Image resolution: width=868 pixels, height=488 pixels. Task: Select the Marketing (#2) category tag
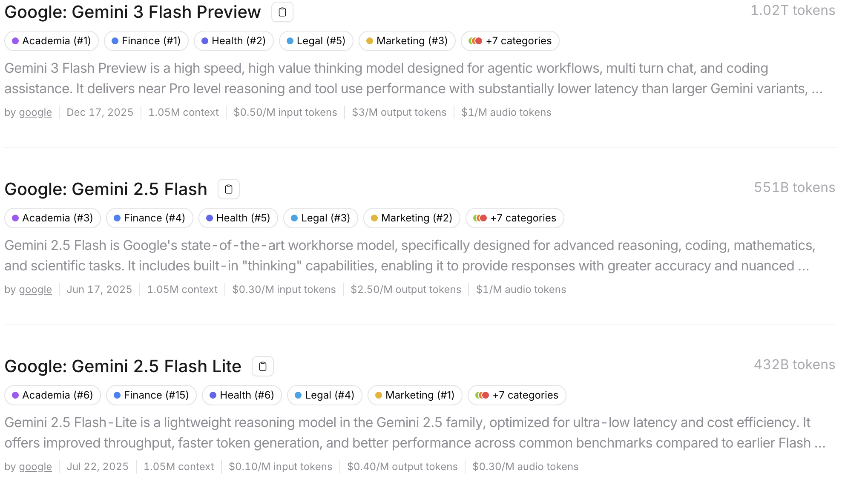pos(412,218)
